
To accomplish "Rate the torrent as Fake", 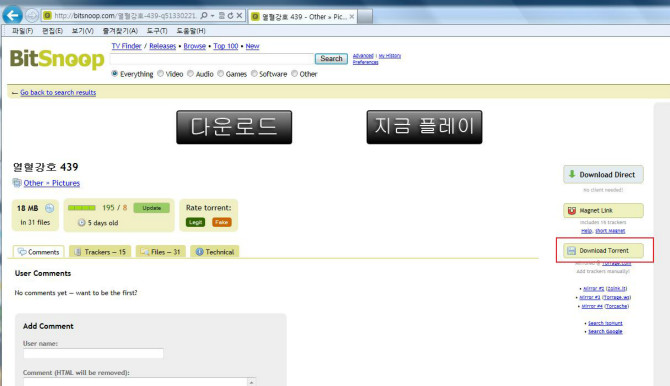I will pyautogui.click(x=221, y=222).
